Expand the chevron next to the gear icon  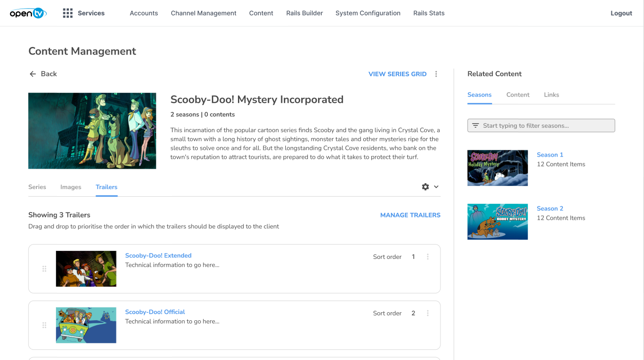pos(436,187)
